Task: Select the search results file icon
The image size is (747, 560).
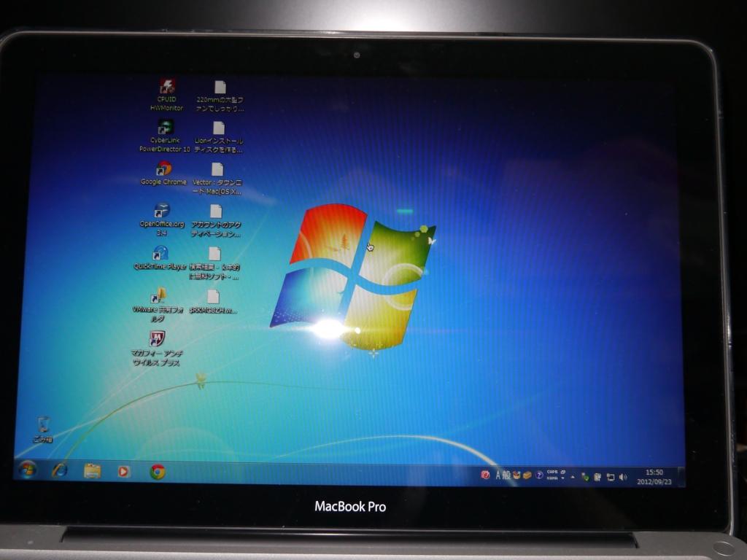Action: pos(214,263)
